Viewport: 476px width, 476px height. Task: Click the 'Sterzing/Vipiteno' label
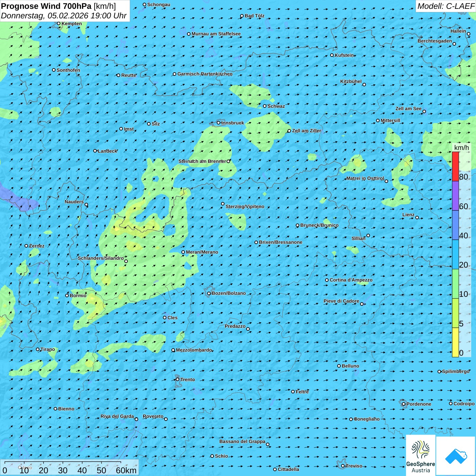click(245, 206)
